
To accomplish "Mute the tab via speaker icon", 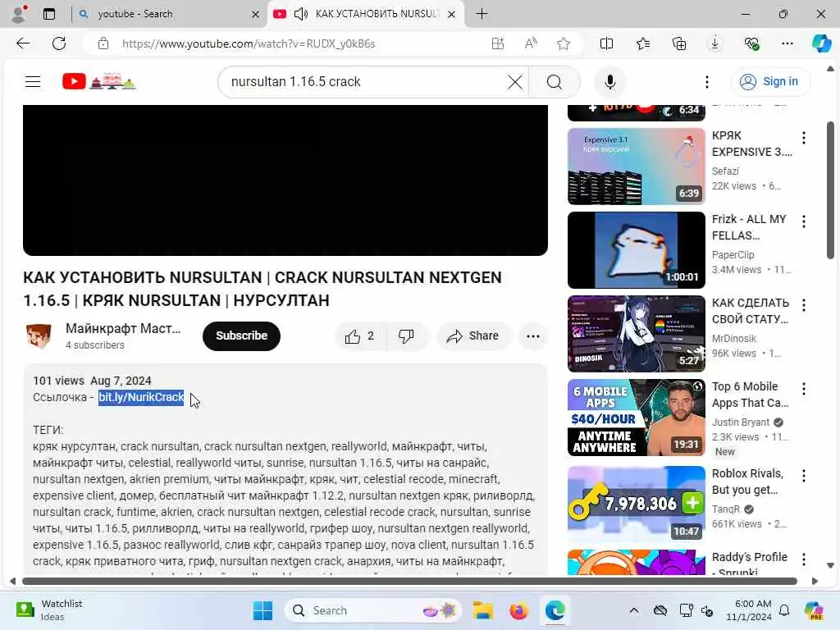I will click(x=300, y=14).
